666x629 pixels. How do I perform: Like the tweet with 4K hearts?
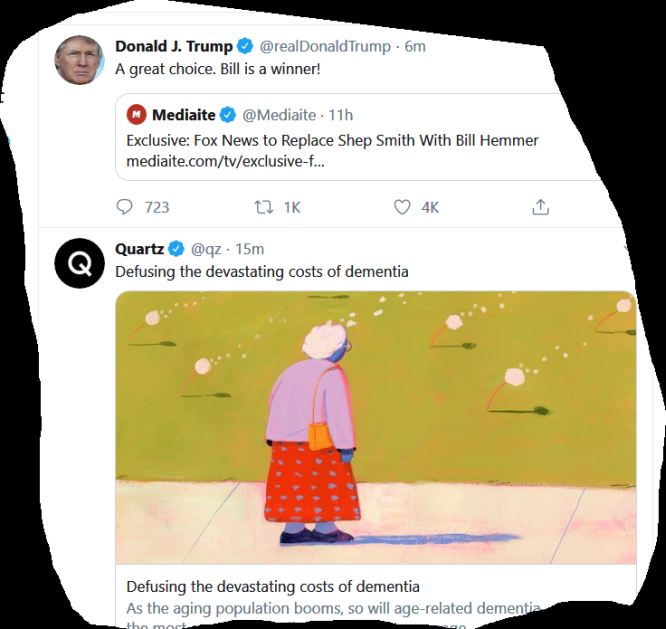(x=402, y=207)
